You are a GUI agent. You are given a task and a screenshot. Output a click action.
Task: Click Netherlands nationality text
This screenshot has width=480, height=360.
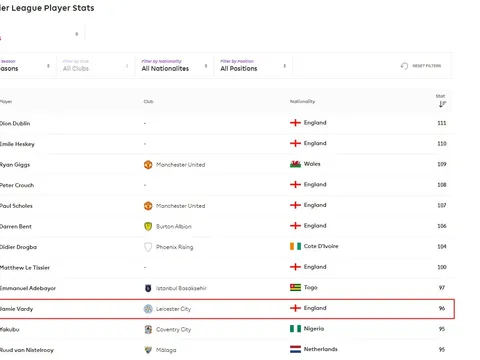click(321, 349)
